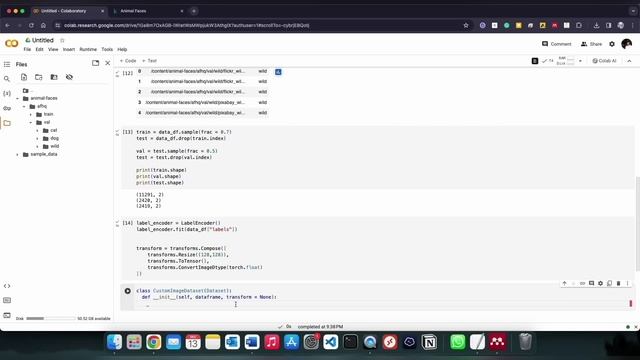Image resolution: width=640 pixels, height=360 pixels.
Task: Mount Google Drive folder icon
Action: 54,77
